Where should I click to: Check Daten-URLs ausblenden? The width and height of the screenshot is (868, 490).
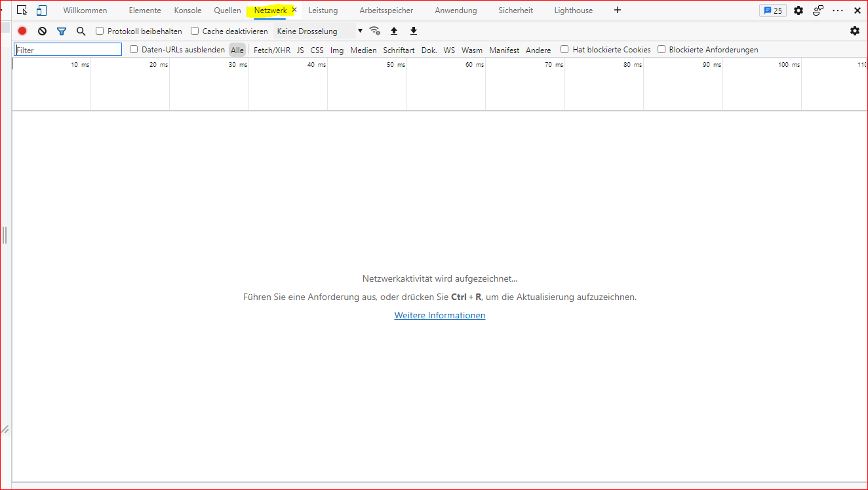click(134, 49)
